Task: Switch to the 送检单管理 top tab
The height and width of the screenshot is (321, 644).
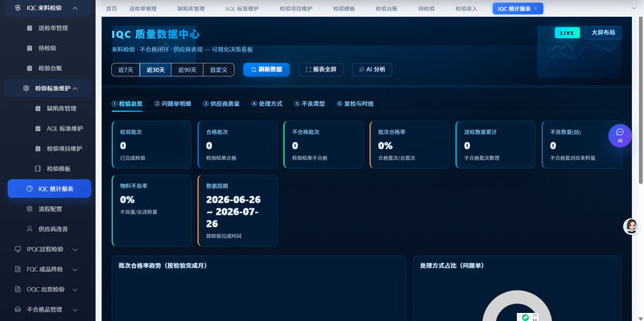Action: point(142,9)
